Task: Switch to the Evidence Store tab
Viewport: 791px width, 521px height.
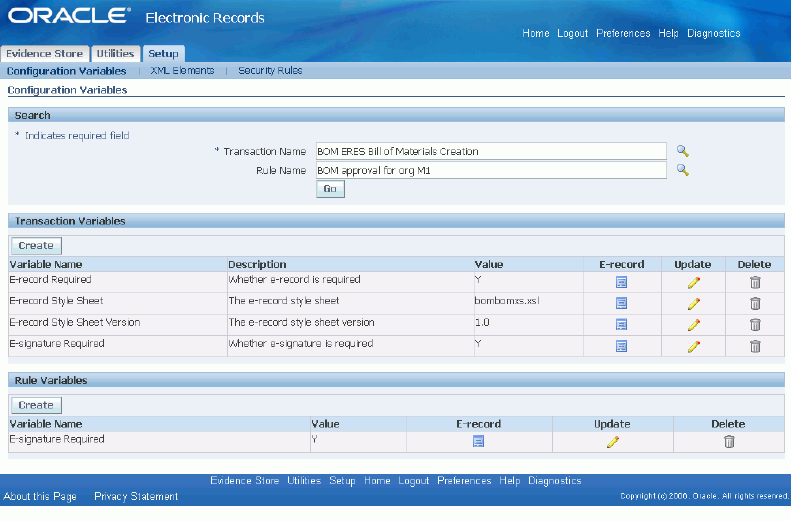Action: [44, 53]
